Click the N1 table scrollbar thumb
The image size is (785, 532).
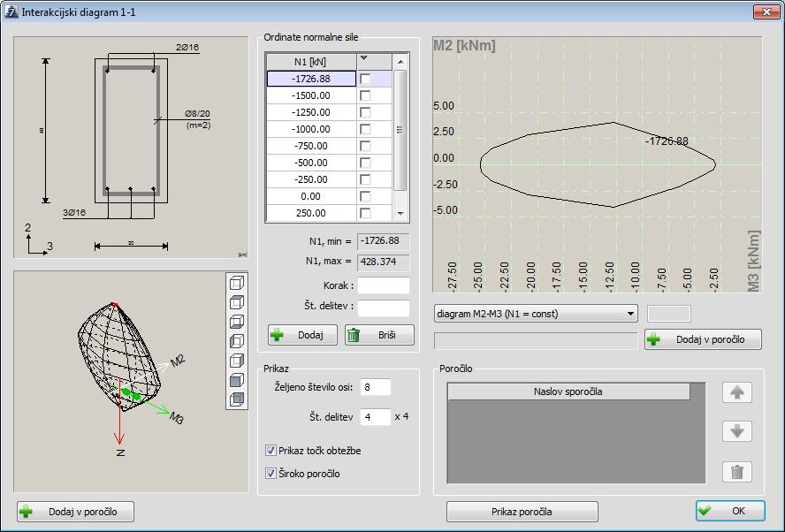point(400,130)
